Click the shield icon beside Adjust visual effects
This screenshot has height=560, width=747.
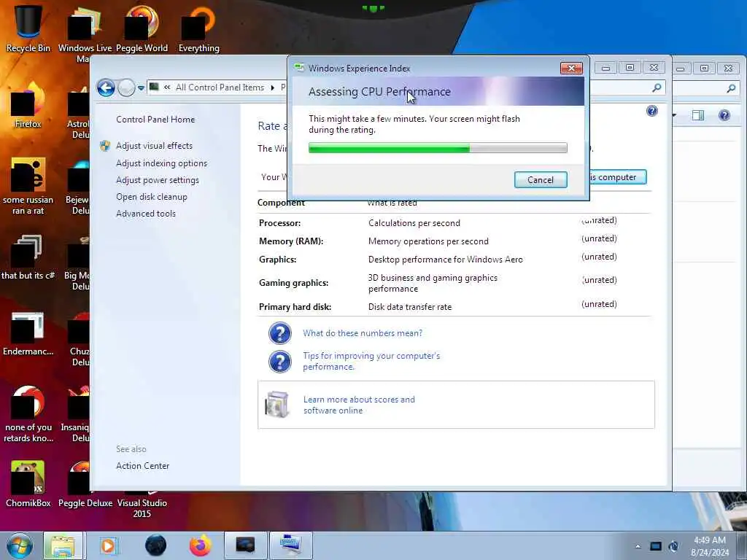pyautogui.click(x=105, y=146)
